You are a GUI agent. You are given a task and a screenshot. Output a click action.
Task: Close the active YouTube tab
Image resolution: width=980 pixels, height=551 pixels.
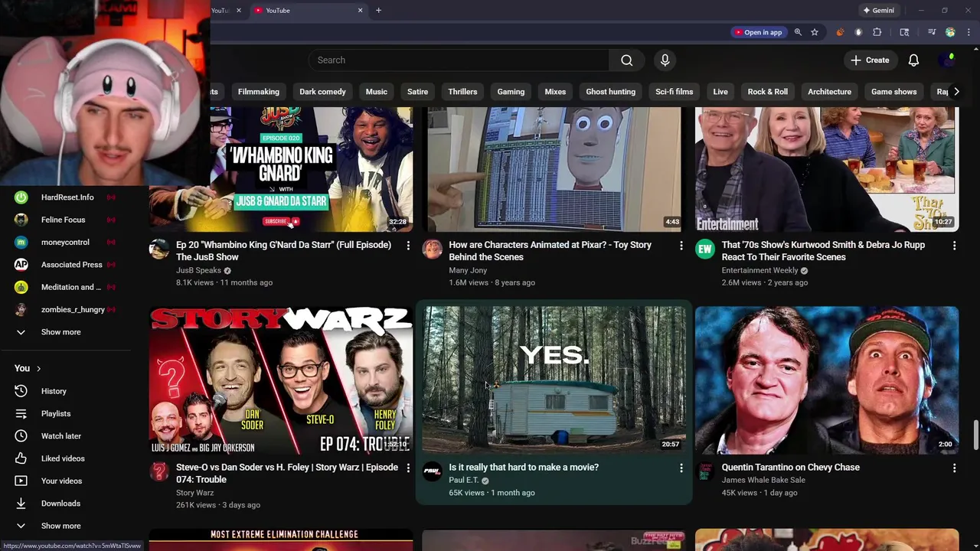coord(360,11)
